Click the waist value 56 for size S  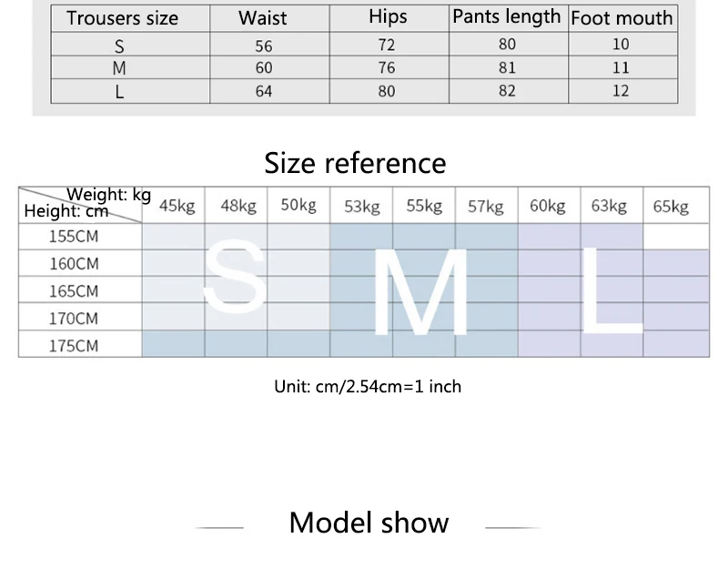click(264, 46)
